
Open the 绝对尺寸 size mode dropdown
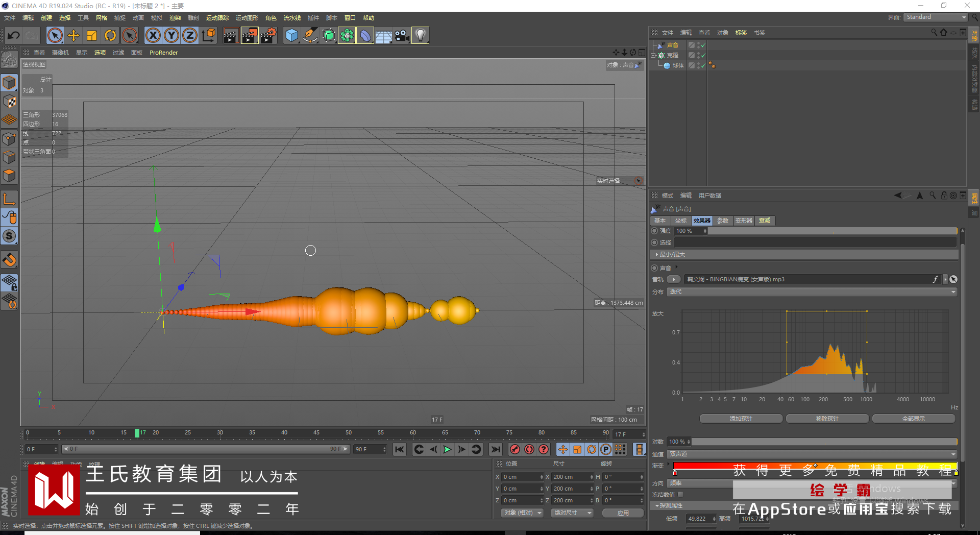tap(572, 513)
